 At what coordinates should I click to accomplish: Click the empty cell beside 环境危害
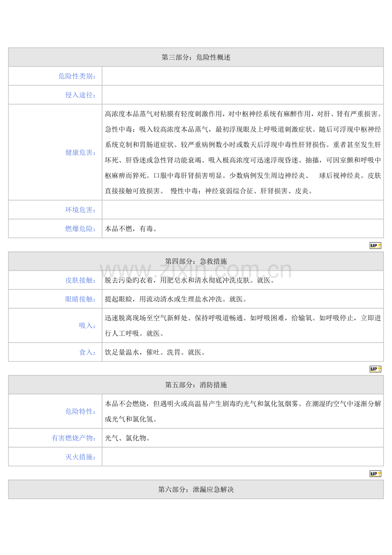pos(243,210)
